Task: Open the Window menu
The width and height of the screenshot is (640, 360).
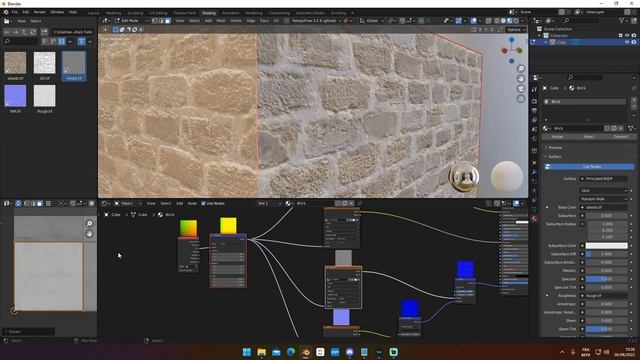Action: pos(57,12)
